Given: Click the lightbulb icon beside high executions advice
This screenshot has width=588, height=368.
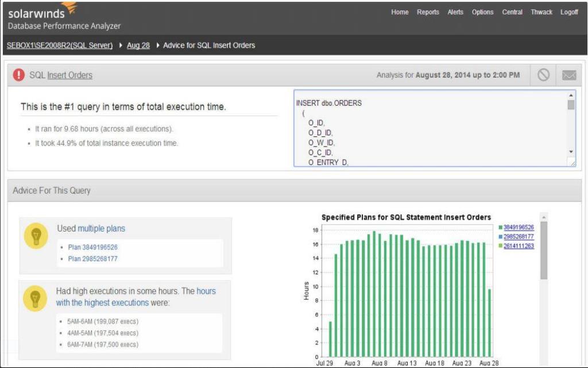Looking at the screenshot, I should click(36, 299).
